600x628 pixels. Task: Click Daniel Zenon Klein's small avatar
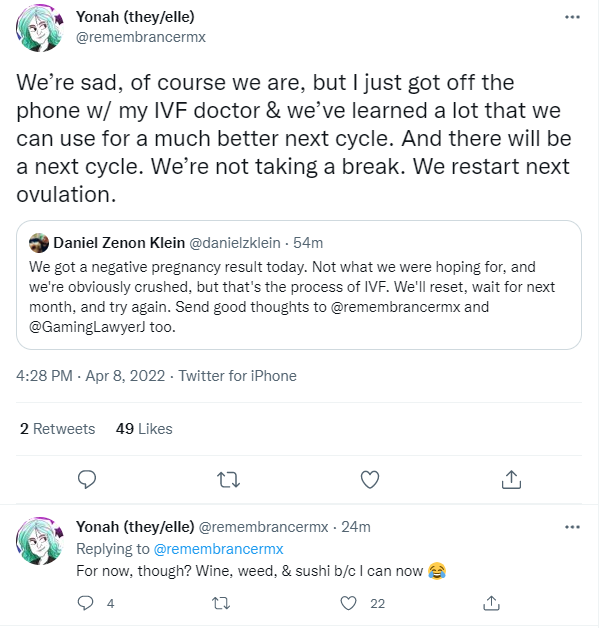[39, 243]
